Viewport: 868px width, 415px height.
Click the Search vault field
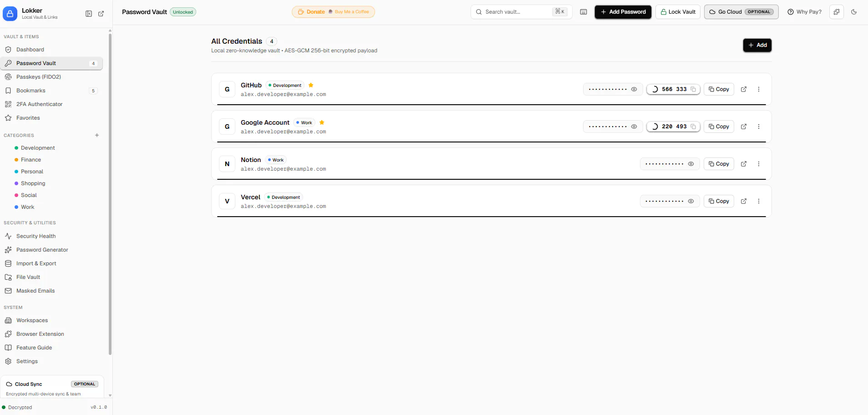tap(522, 12)
